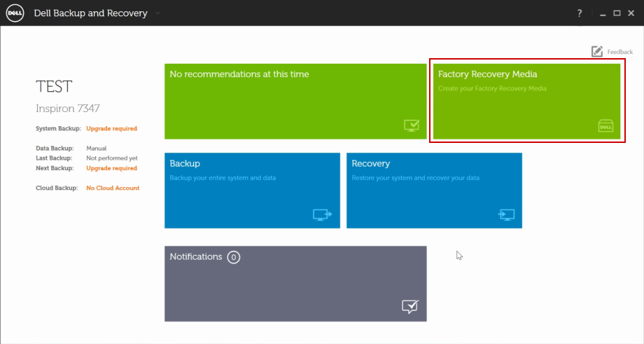The width and height of the screenshot is (644, 344).
Task: Click the speech bubble check icon in Notifications
Action: point(410,307)
